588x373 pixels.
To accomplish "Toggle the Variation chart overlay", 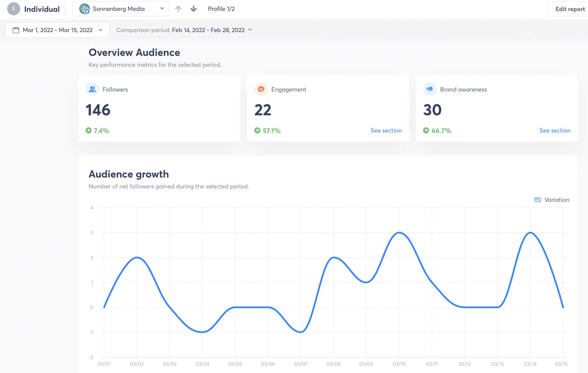I will pos(537,200).
